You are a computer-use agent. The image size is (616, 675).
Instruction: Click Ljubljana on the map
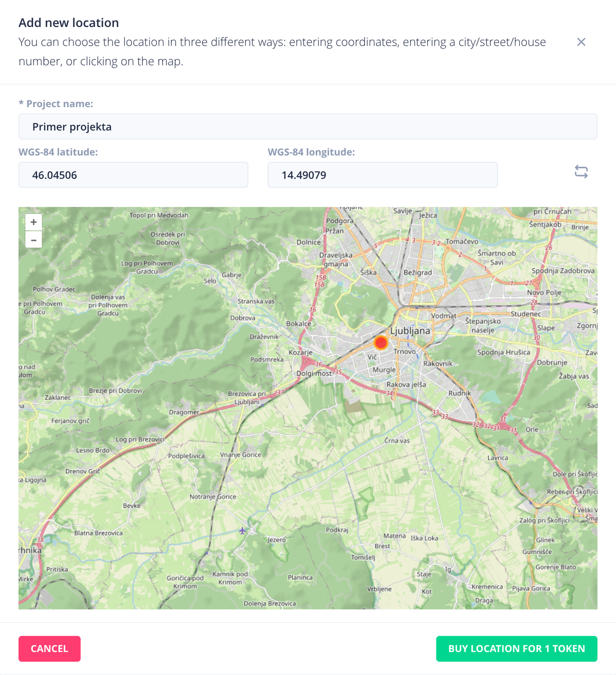tap(411, 331)
